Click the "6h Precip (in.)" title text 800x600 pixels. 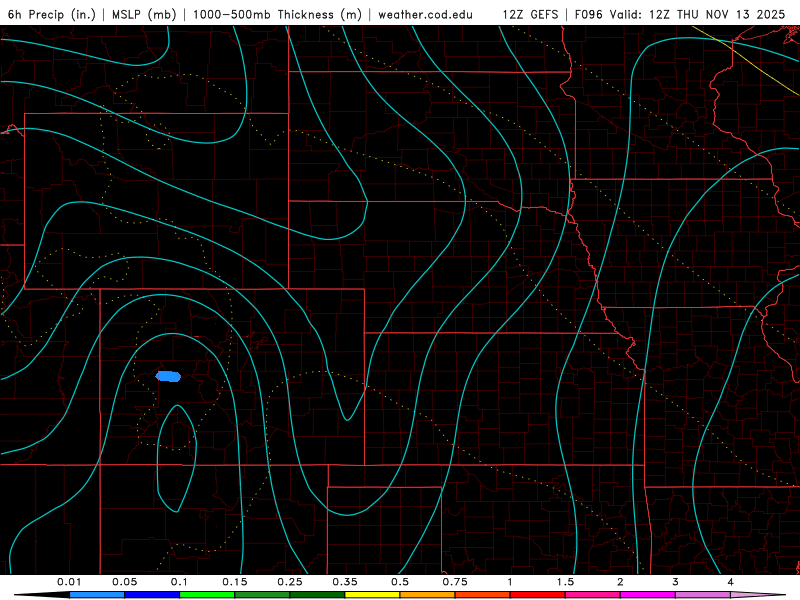pos(52,14)
